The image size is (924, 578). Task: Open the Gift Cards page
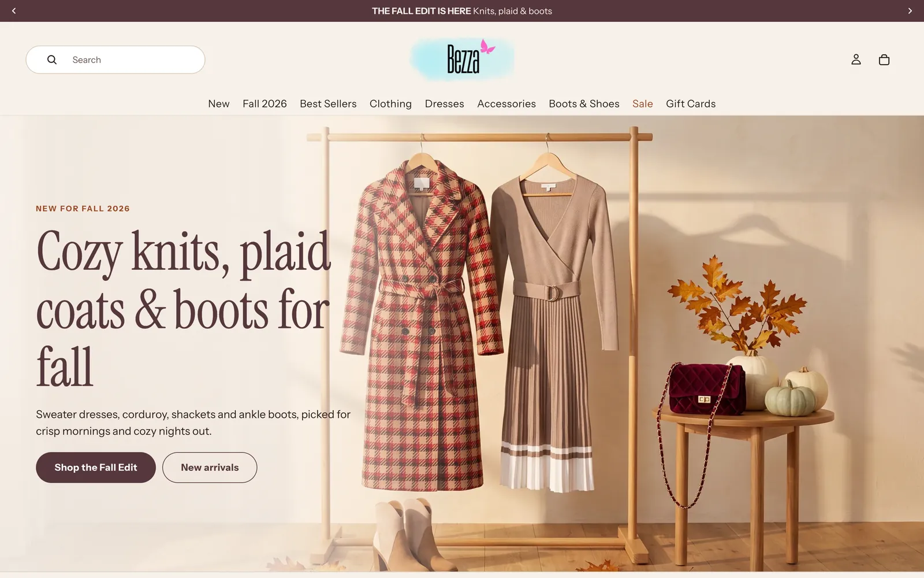pos(691,104)
